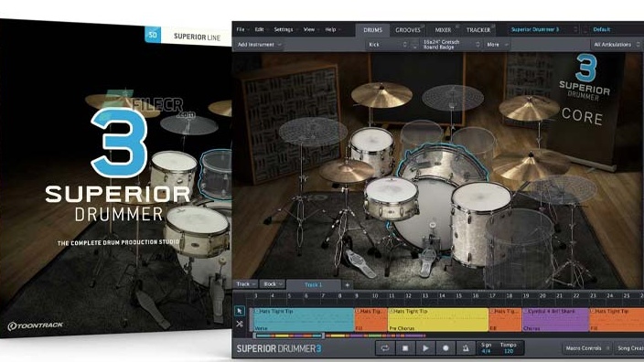The width and height of the screenshot is (644, 362).
Task: Select the orange Fill block before Chorus
Action: (x=505, y=320)
